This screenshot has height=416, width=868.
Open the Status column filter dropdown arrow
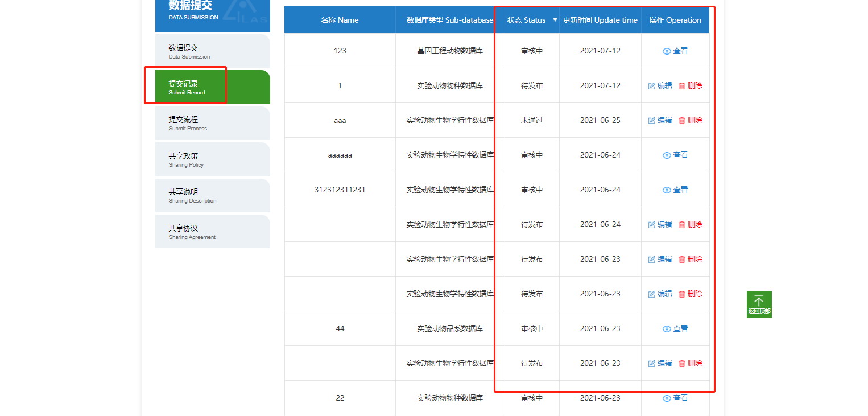(555, 20)
